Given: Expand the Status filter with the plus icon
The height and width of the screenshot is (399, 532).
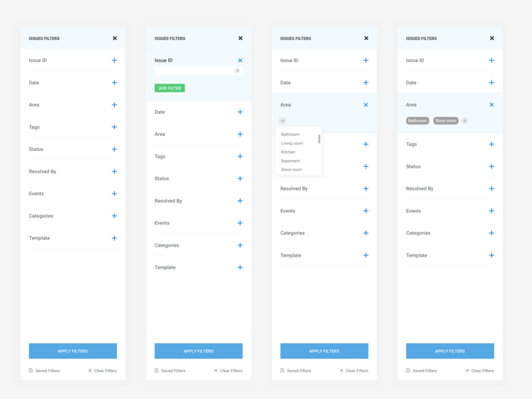Looking at the screenshot, I should 114,149.
